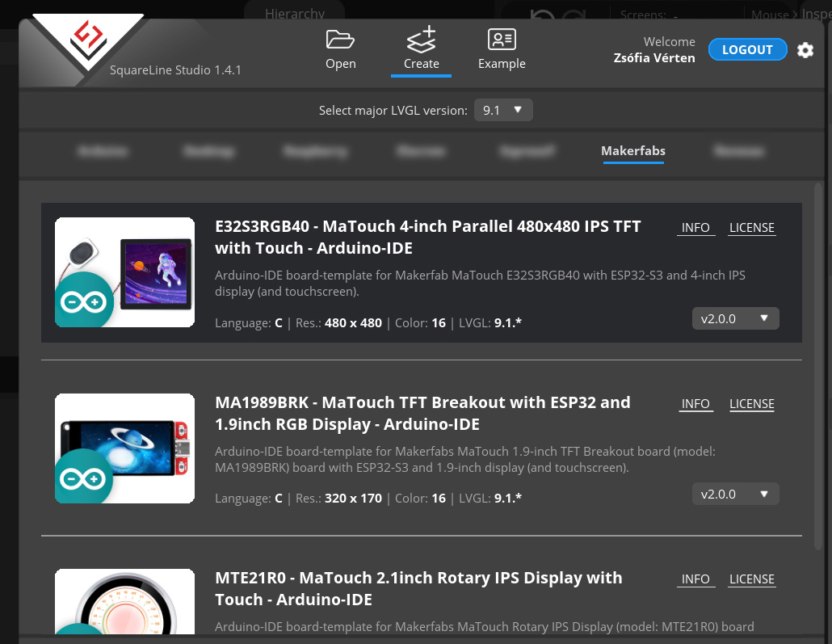Viewport: 832px width, 644px height.
Task: Open INFO link for E32S3RGB40 board
Action: coord(695,228)
